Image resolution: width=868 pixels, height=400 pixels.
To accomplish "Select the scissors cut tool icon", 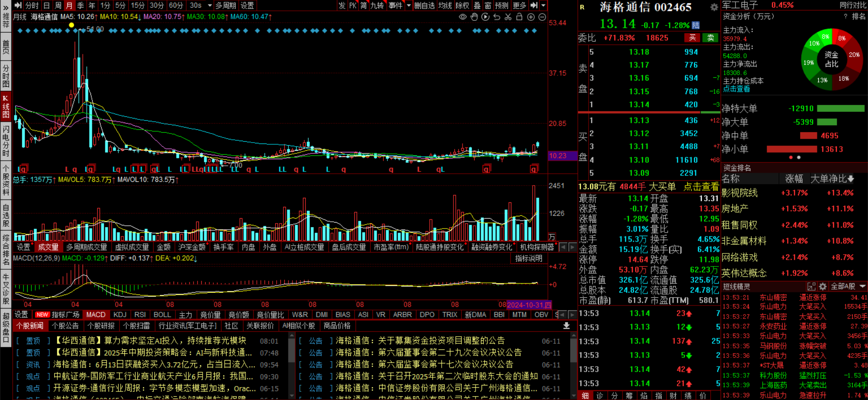I will click(x=508, y=17).
